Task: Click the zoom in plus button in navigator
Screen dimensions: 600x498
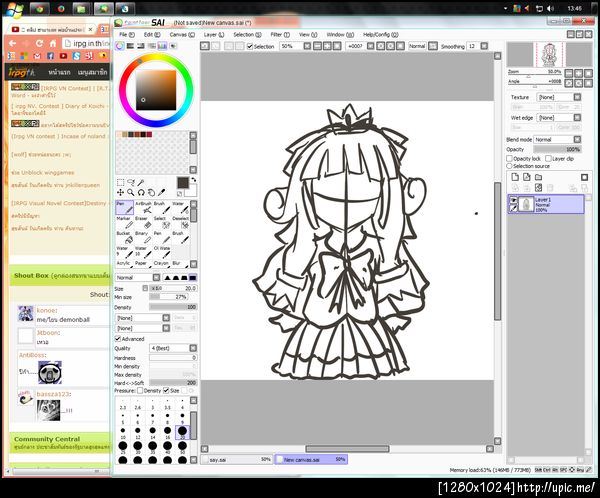Action: click(579, 73)
